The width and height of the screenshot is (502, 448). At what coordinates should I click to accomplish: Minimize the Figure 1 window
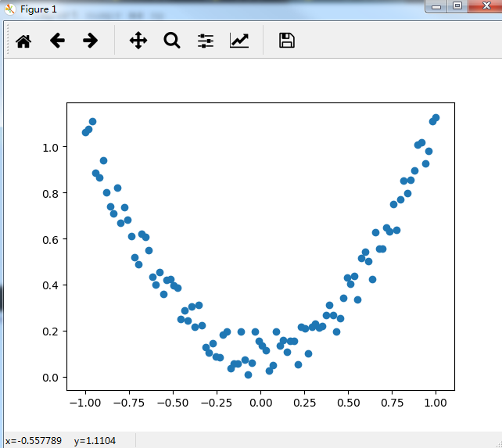tap(436, 6)
